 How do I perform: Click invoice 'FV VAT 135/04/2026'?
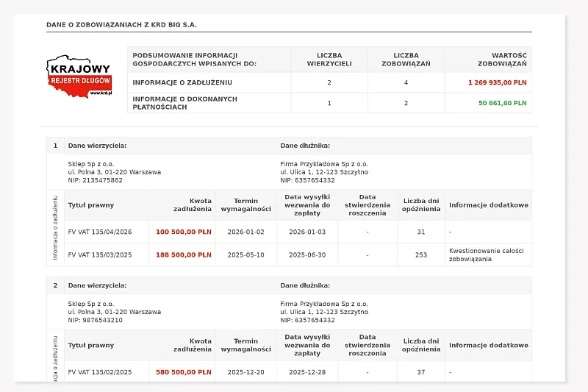100,232
